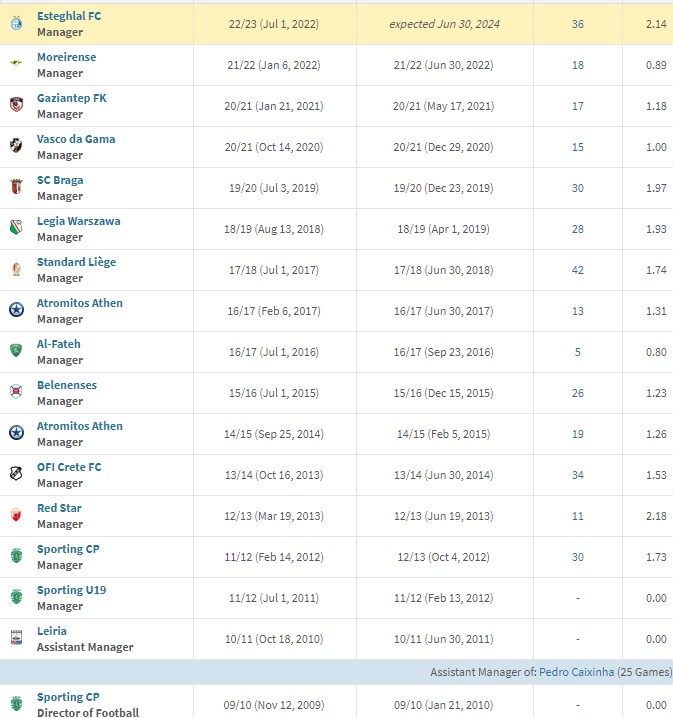This screenshot has width=673, height=718.
Task: Click Atromitos matches count 19
Action: click(x=578, y=434)
